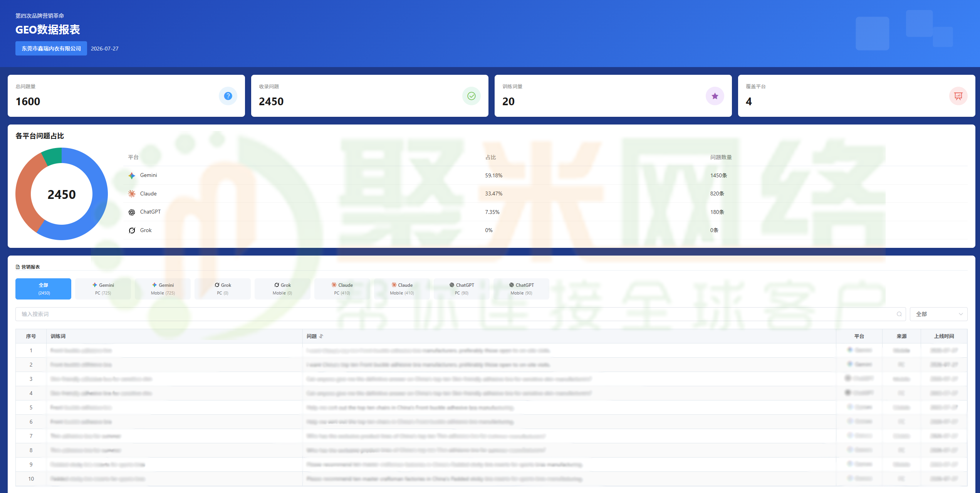Click the 来源 column header

(901, 336)
